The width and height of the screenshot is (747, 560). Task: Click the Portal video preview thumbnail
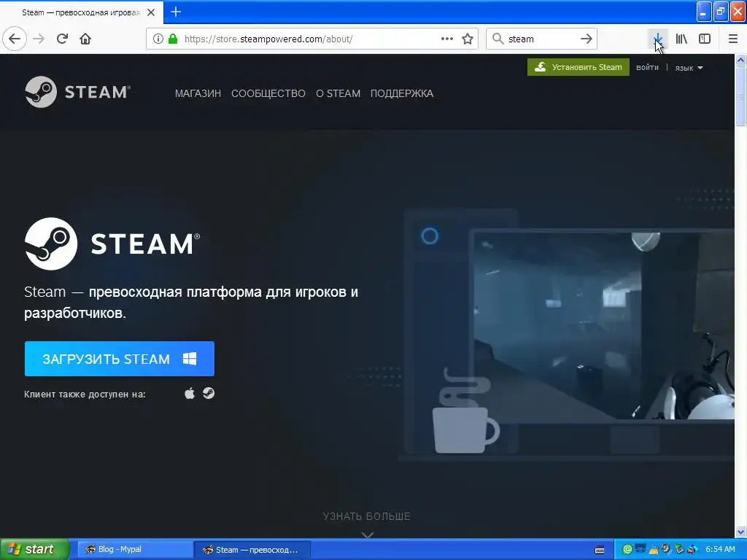click(x=603, y=326)
